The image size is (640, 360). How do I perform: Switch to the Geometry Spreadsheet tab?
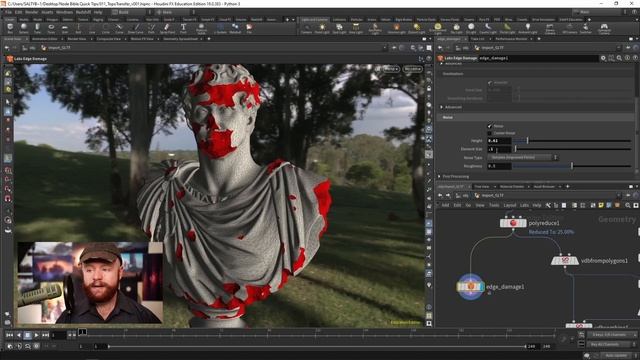[x=180, y=39]
